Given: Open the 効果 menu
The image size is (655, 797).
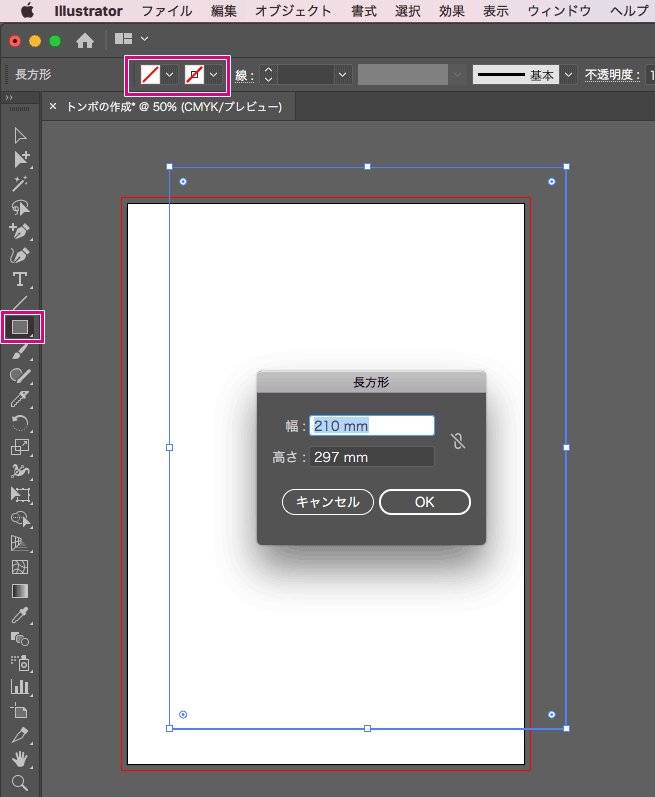Looking at the screenshot, I should coord(452,11).
